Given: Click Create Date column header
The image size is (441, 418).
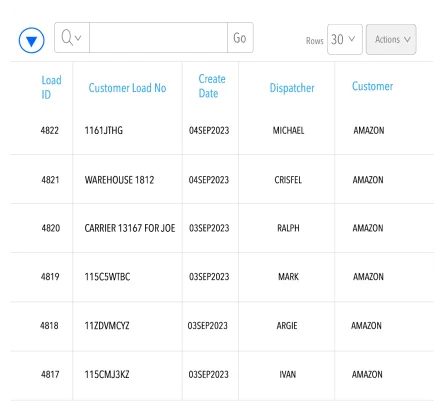Looking at the screenshot, I should 212,86.
